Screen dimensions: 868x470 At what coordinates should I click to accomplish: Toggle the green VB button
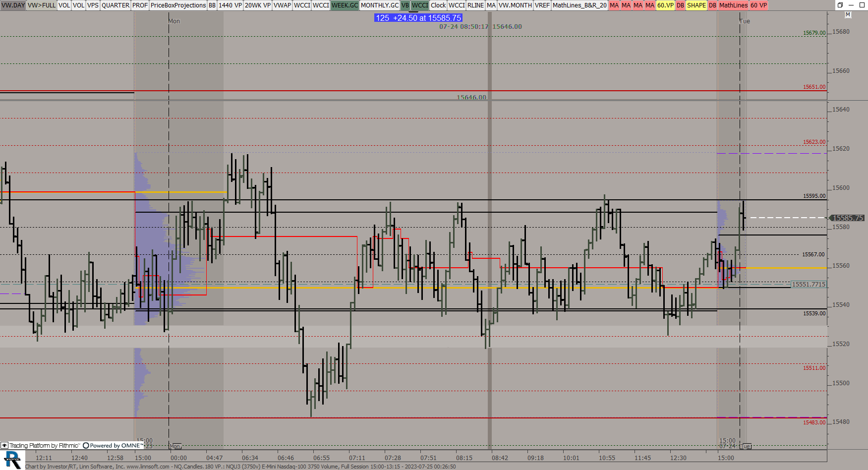(x=405, y=5)
